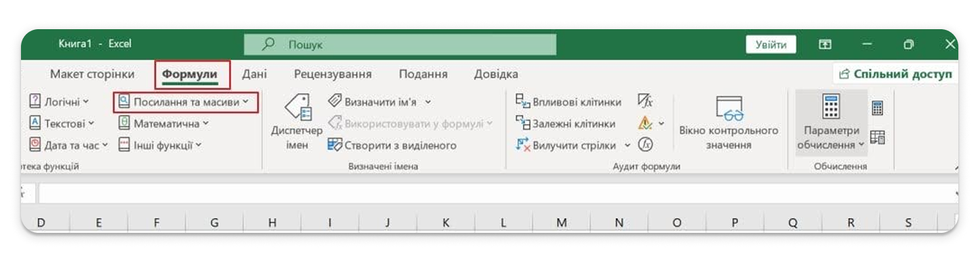Click the calculate sheet icon
Image resolution: width=980 pixels, height=262 pixels.
click(x=878, y=137)
